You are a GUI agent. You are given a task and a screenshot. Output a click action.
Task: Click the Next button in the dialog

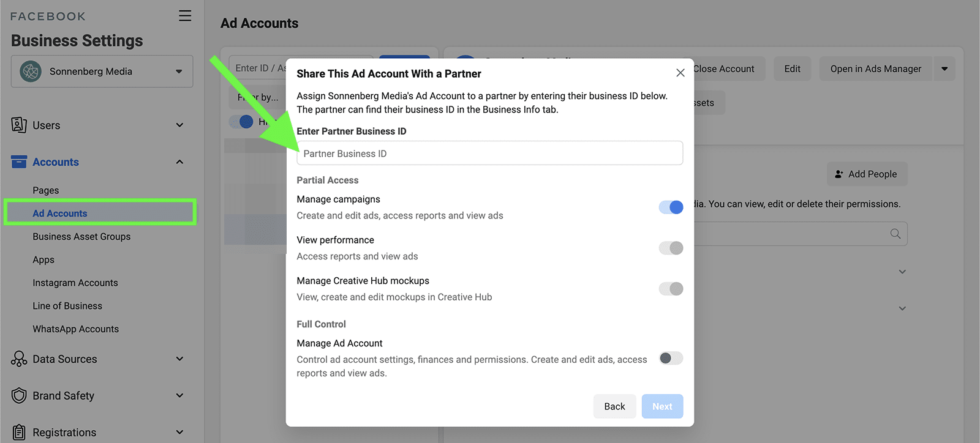pos(662,406)
